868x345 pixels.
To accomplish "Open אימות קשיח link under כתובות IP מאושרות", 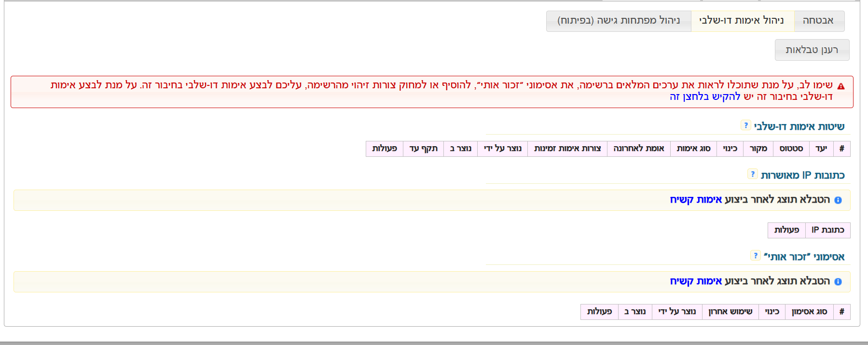I will (696, 200).
